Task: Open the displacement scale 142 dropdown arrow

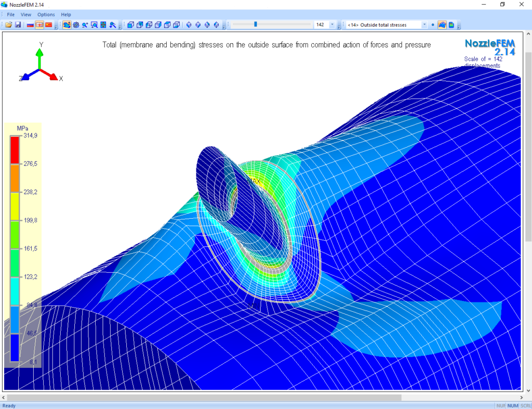Action: 332,25
